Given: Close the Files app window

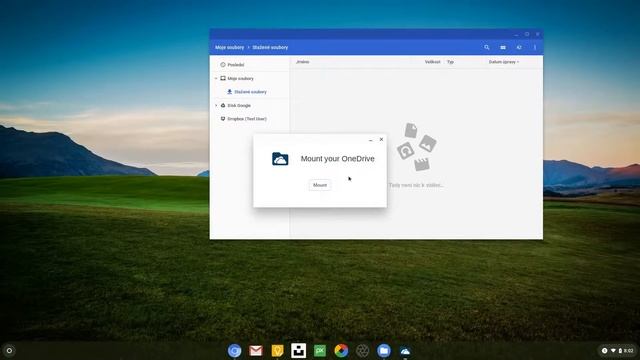Looking at the screenshot, I should 537,34.
